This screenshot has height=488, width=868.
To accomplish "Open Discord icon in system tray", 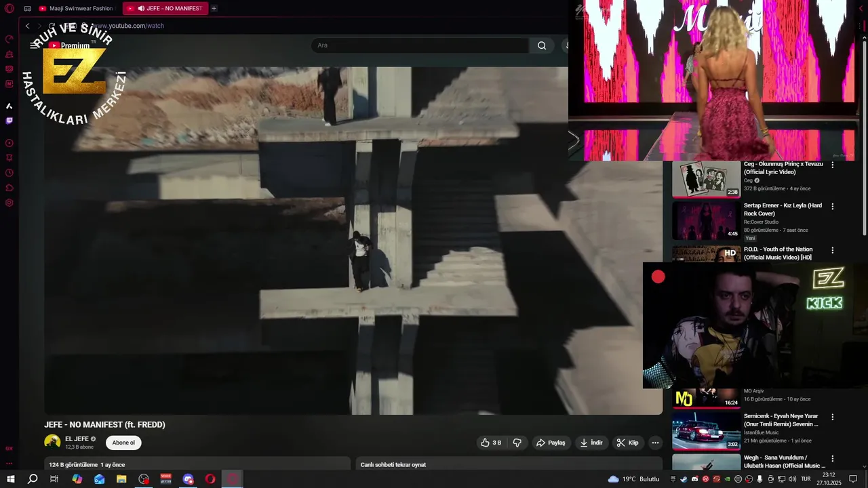I will tap(694, 479).
